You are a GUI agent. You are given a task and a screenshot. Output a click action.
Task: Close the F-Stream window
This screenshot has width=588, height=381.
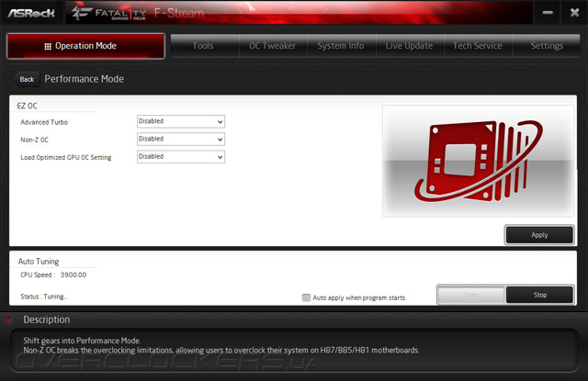pos(574,13)
